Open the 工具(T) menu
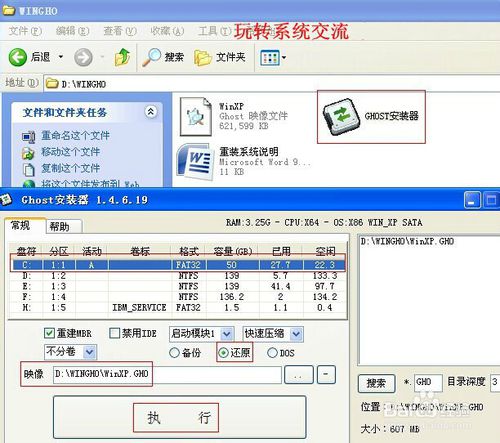 pyautogui.click(x=214, y=31)
